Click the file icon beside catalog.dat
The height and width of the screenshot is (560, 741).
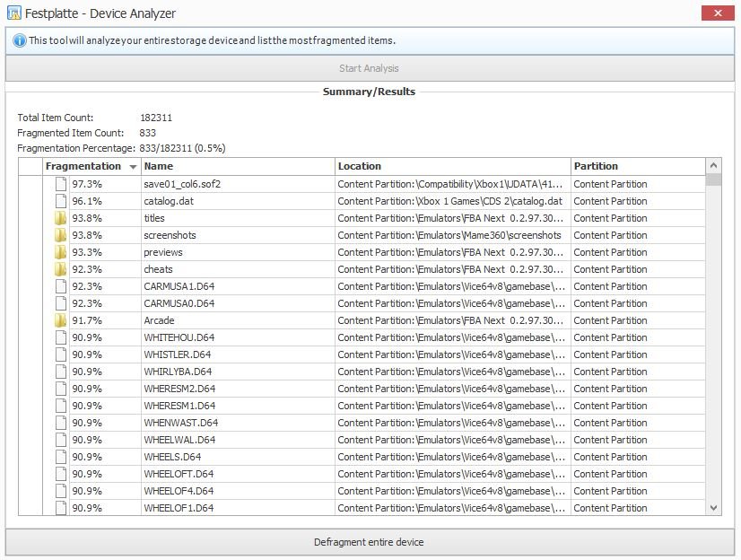tap(60, 201)
